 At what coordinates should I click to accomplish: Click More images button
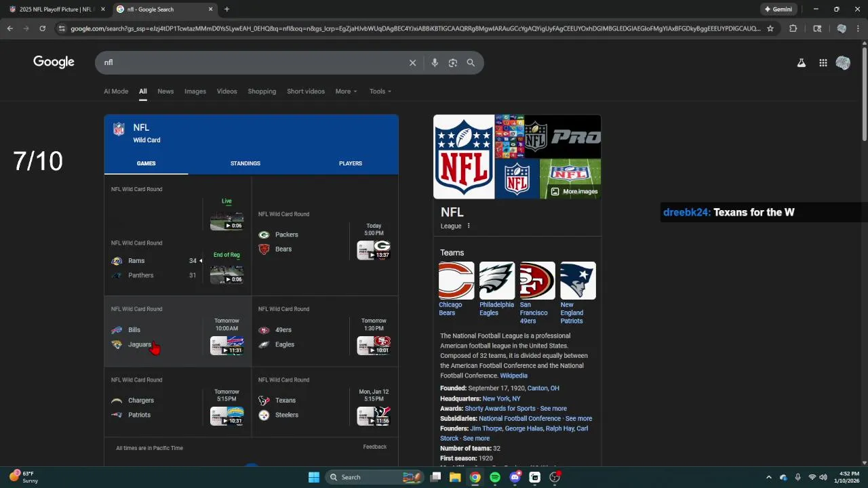coord(574,191)
